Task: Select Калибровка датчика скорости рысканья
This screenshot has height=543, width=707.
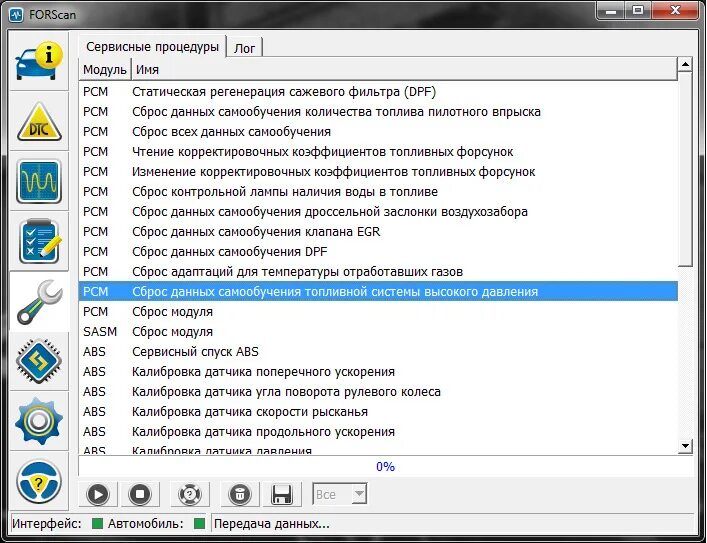Action: coord(378,412)
